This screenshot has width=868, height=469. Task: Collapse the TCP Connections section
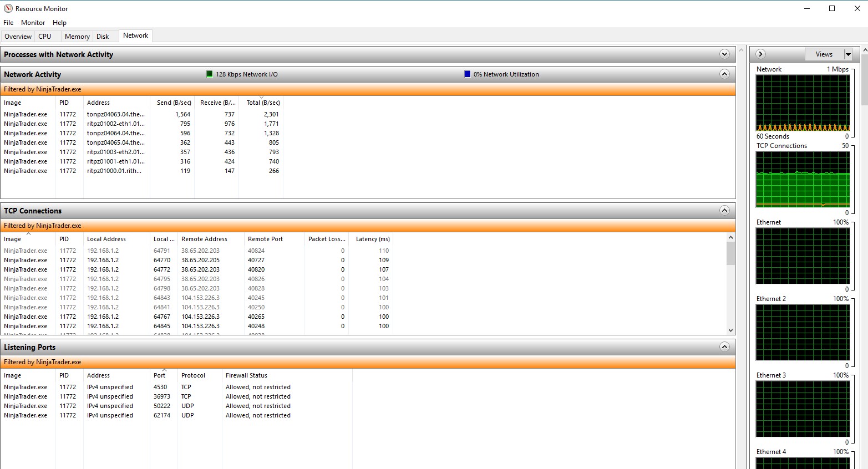coord(724,210)
